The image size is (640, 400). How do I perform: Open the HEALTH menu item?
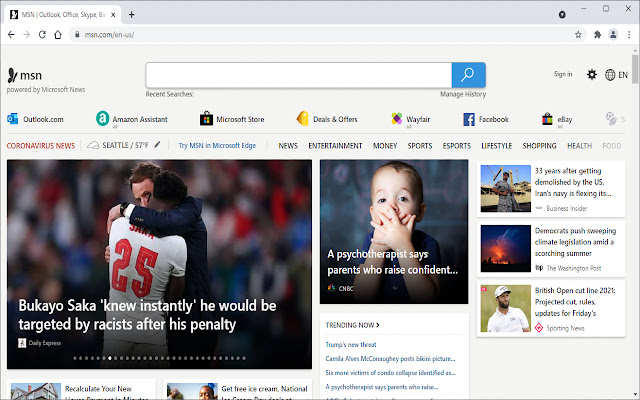point(579,146)
